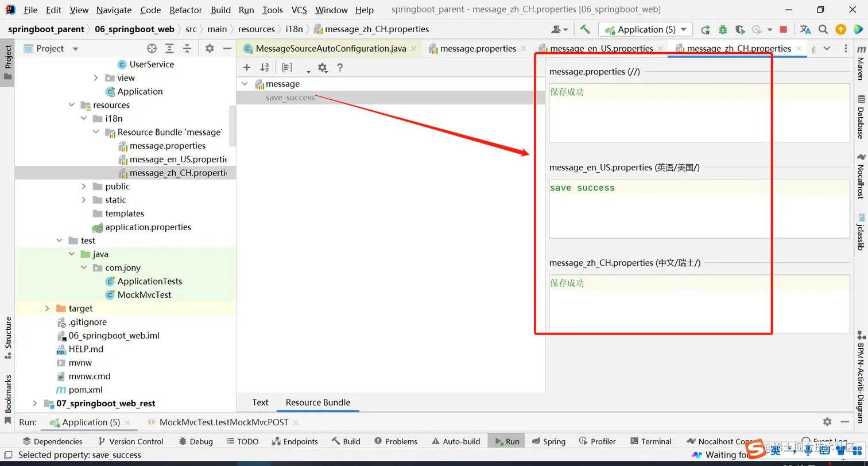Open the VCS menu
The height and width of the screenshot is (466, 868).
tap(299, 10)
